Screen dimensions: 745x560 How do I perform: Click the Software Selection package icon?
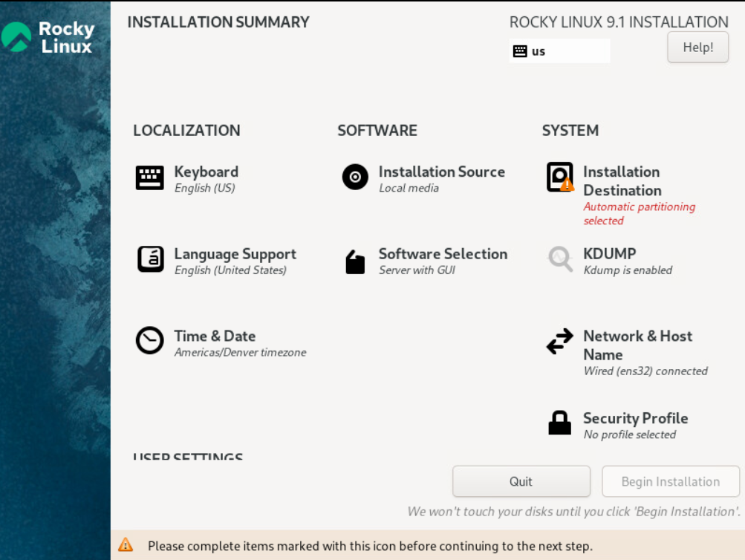[355, 261]
